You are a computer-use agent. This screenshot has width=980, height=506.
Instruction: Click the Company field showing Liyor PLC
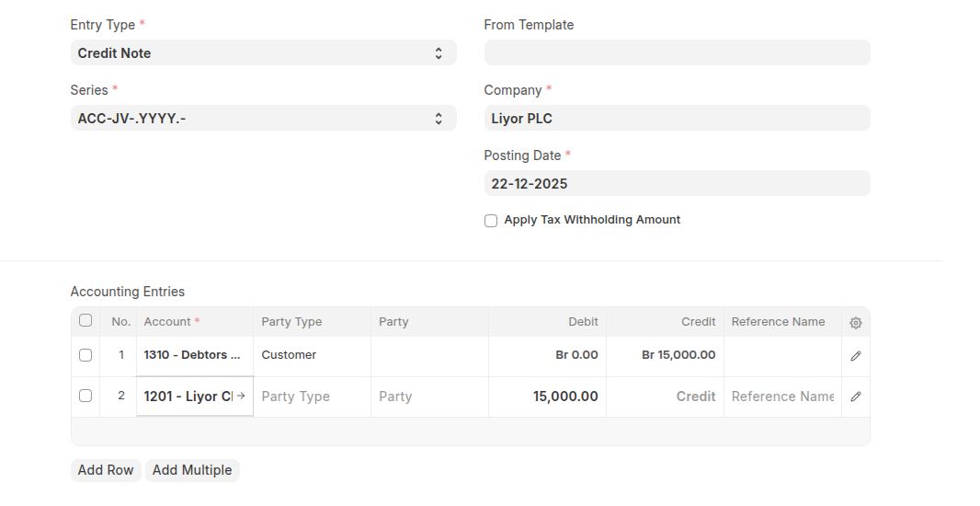click(x=677, y=119)
